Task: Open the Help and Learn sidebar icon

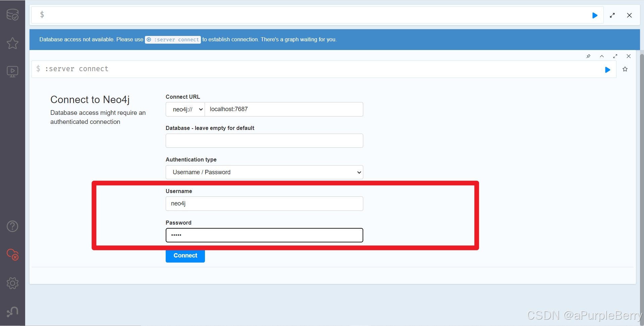Action: click(x=12, y=226)
